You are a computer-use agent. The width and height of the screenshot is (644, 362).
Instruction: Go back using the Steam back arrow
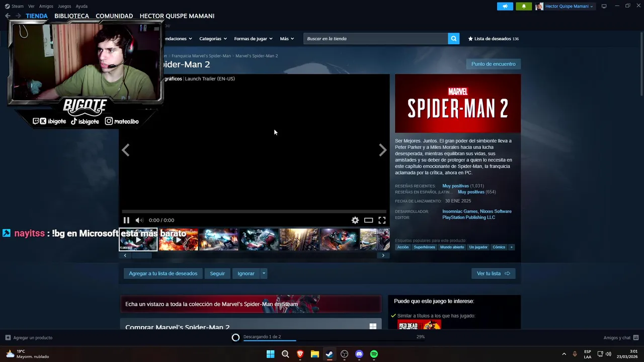point(8,16)
